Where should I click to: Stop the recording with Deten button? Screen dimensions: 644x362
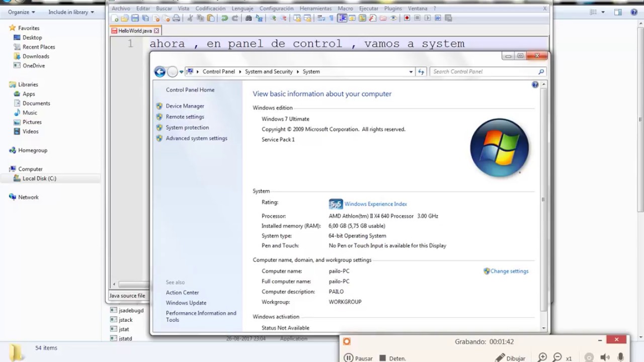[x=392, y=358]
